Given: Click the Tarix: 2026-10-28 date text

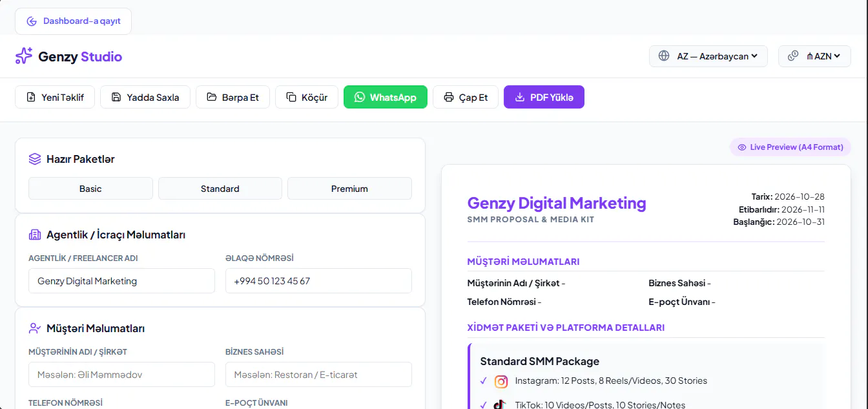Looking at the screenshot, I should (788, 197).
